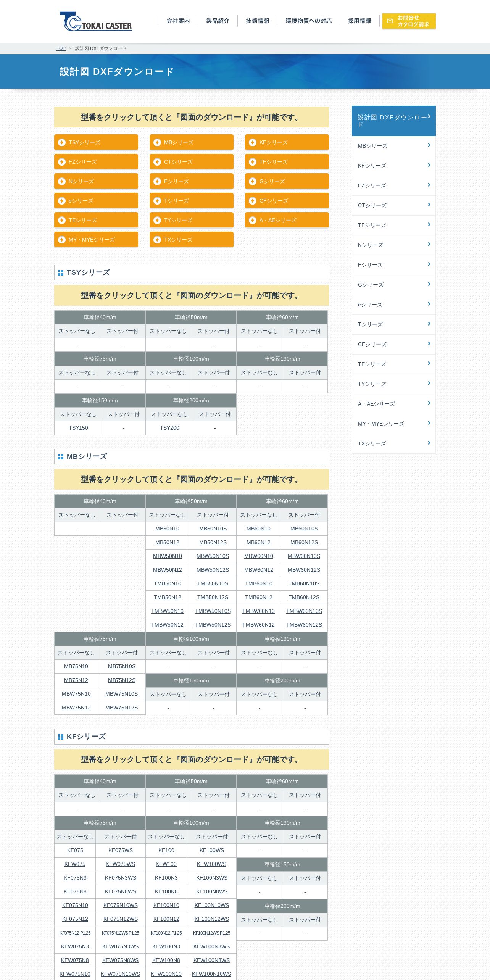
Task: Click the down-arrow icon on MY・MYEシリーズ button
Action: coord(62,240)
